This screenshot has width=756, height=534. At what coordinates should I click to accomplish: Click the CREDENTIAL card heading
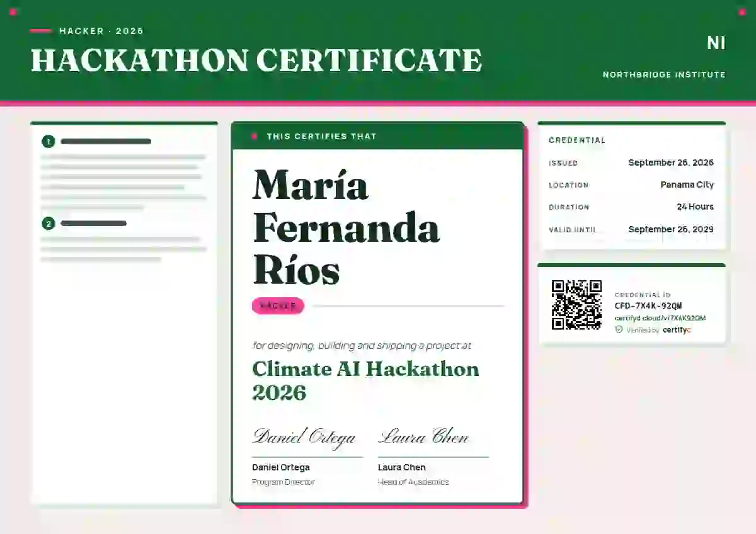(x=577, y=140)
